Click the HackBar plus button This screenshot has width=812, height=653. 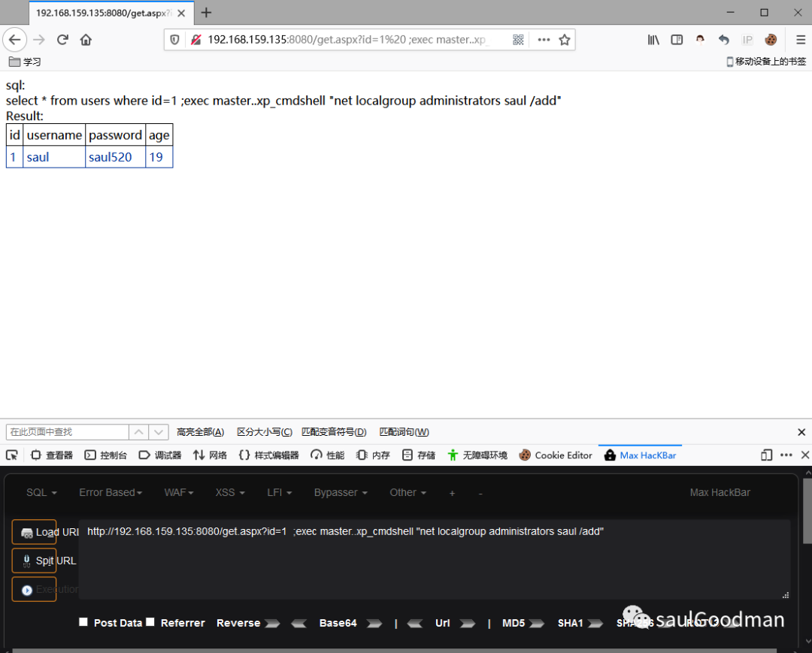pyautogui.click(x=452, y=494)
